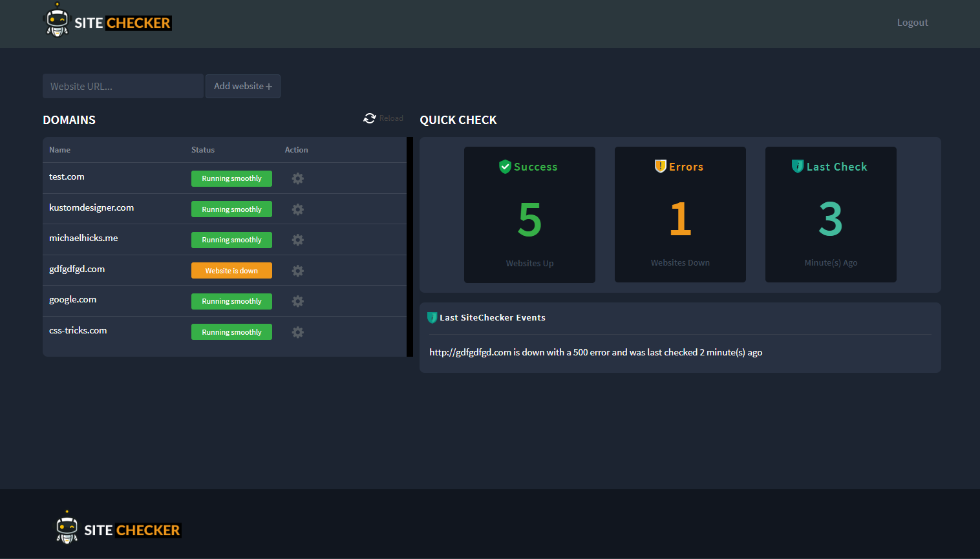This screenshot has height=559, width=980.
Task: Click the gear icon for test.com
Action: [297, 178]
